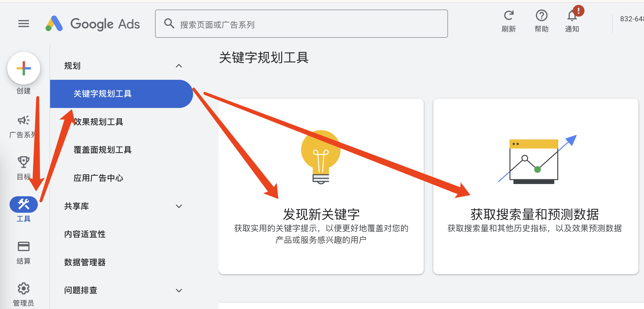This screenshot has width=644, height=309.
Task: Click the 获取搜索量和预测数据 card title
Action: 535,214
